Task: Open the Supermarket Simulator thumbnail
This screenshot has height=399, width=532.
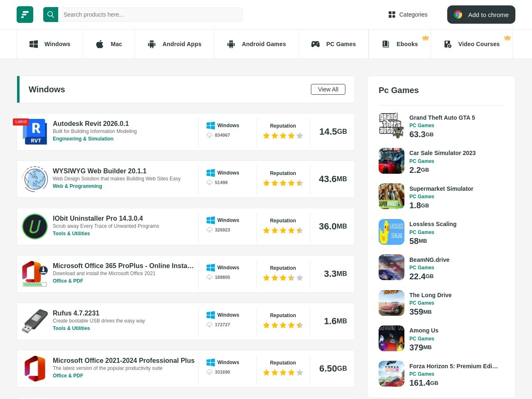Action: coord(392,196)
